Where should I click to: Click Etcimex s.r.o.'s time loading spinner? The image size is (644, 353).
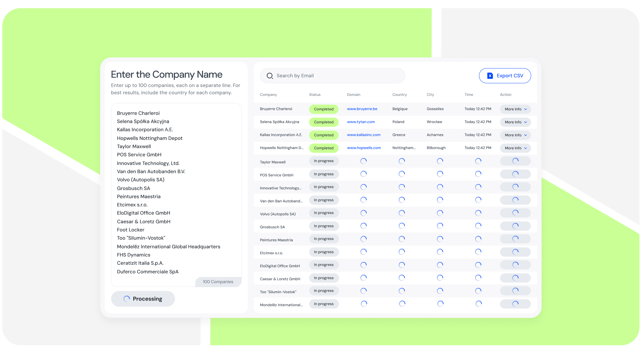478,252
